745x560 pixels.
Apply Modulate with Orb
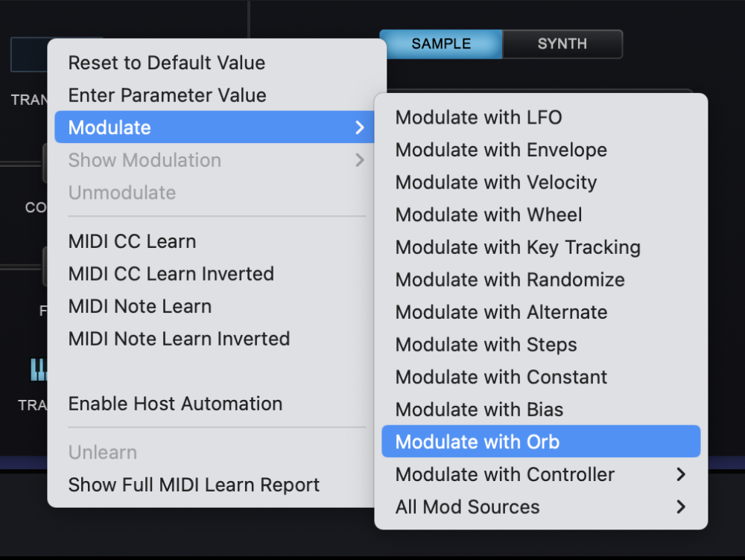tap(476, 442)
